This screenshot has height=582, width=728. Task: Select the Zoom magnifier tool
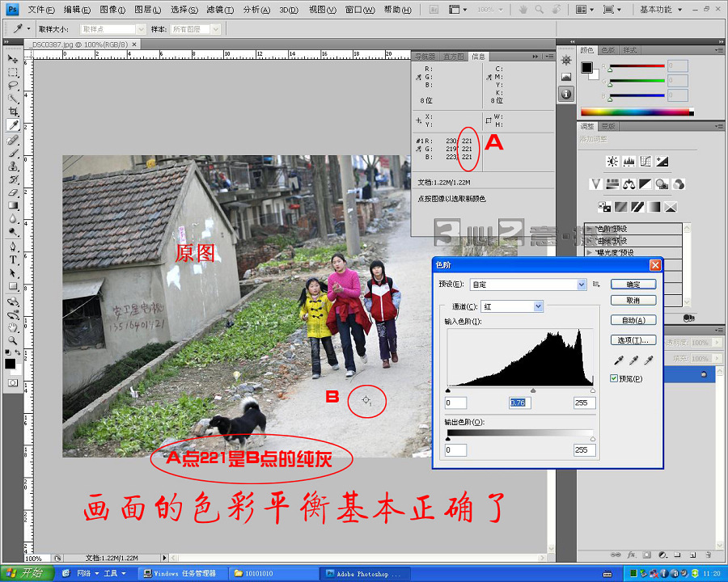(x=13, y=340)
